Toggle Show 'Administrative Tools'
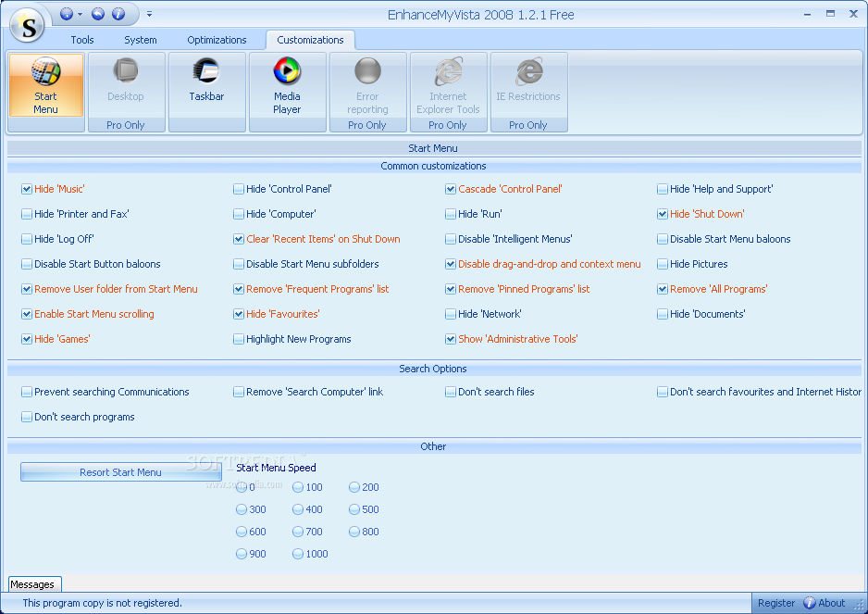This screenshot has height=614, width=868. [451, 339]
